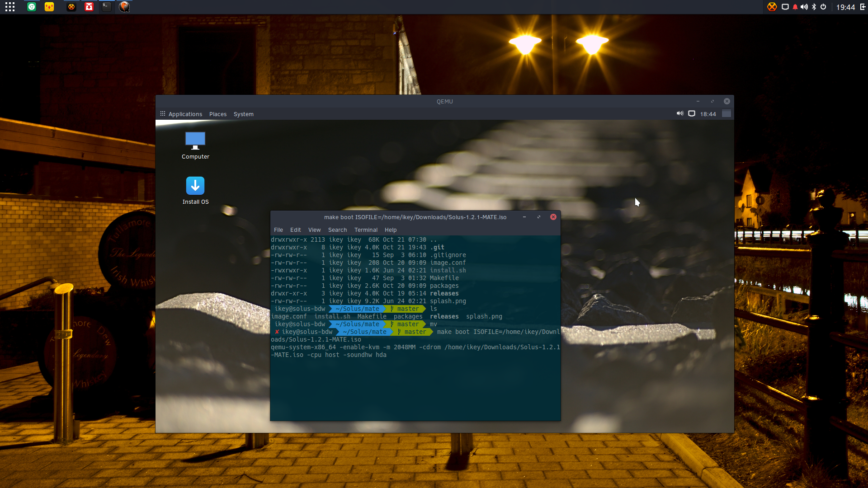This screenshot has height=488, width=868.
Task: Open the Bluetooth tray indicator
Action: point(814,7)
